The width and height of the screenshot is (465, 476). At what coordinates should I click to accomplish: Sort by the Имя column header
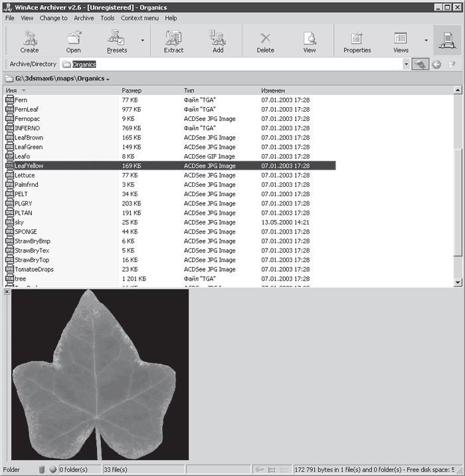pos(62,90)
